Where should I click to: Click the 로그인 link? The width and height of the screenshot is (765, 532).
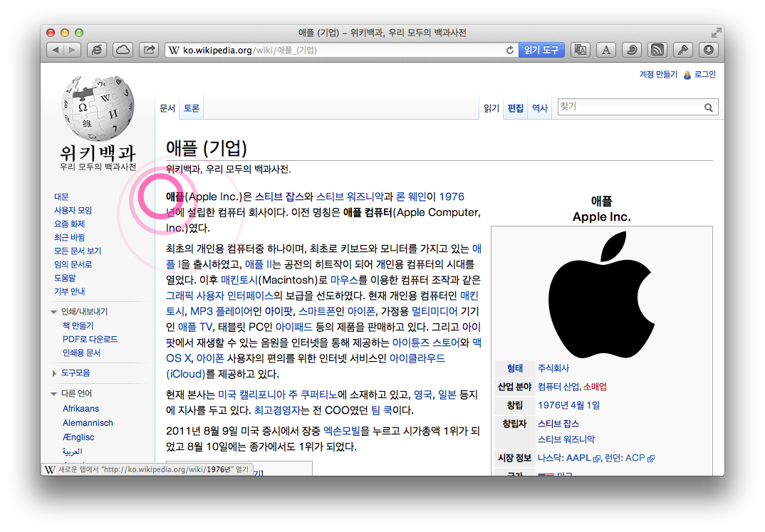pos(705,74)
